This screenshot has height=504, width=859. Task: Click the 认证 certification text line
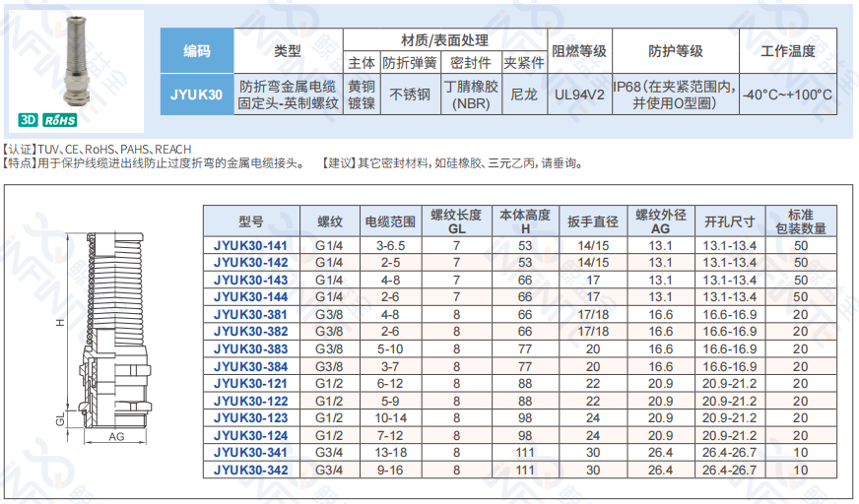(x=97, y=149)
